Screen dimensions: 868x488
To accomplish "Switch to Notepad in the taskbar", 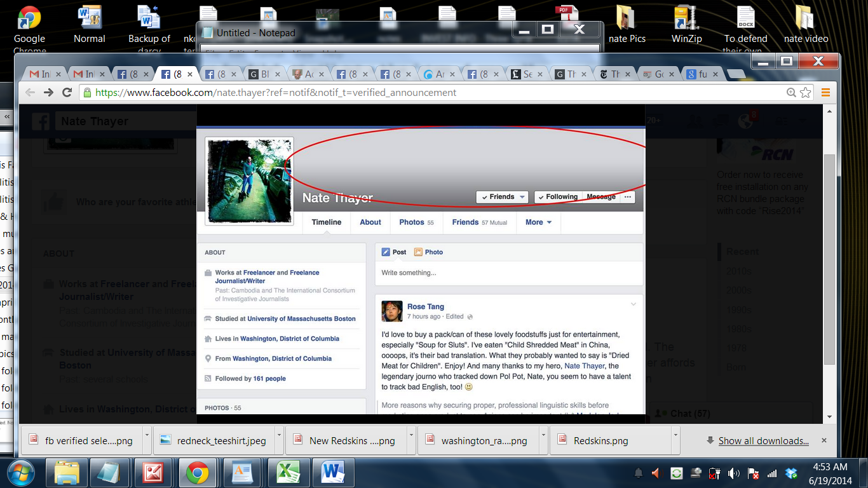I will (x=109, y=473).
